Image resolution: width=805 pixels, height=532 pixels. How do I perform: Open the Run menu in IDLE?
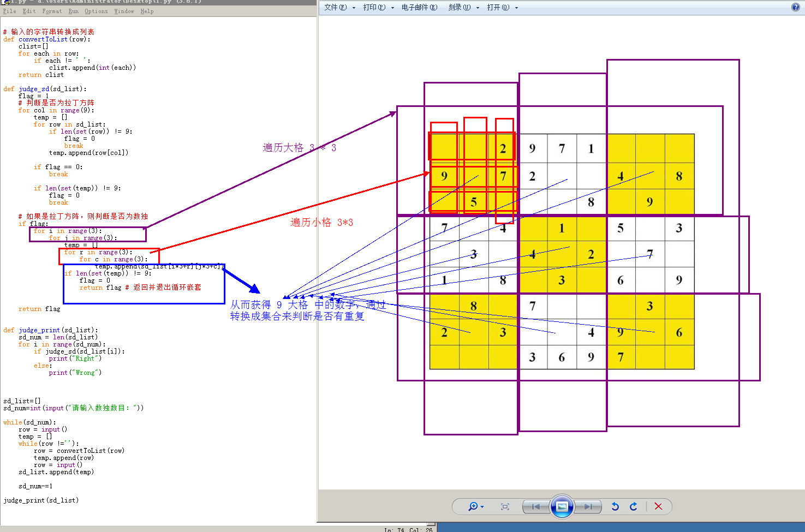pyautogui.click(x=73, y=11)
